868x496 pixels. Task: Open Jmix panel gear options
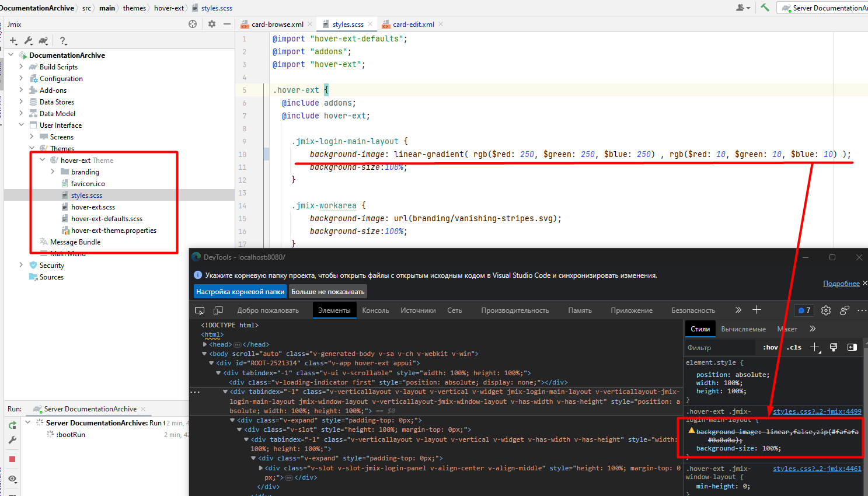[212, 24]
